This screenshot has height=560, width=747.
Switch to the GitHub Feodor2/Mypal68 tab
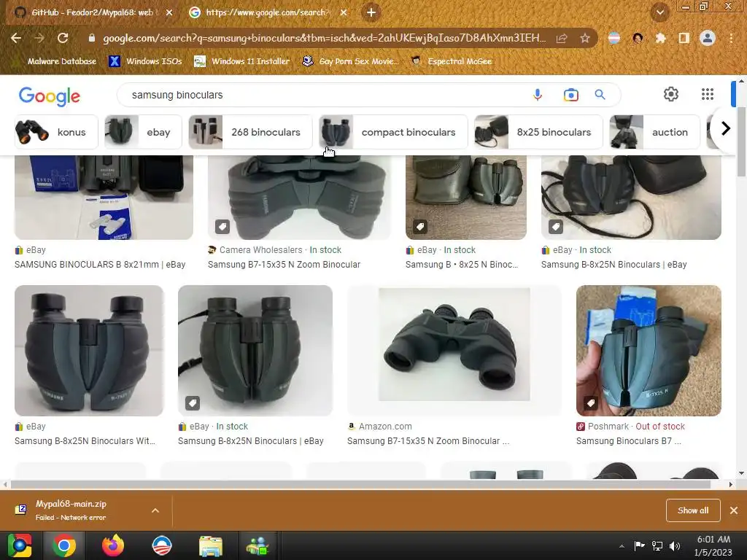(93, 12)
